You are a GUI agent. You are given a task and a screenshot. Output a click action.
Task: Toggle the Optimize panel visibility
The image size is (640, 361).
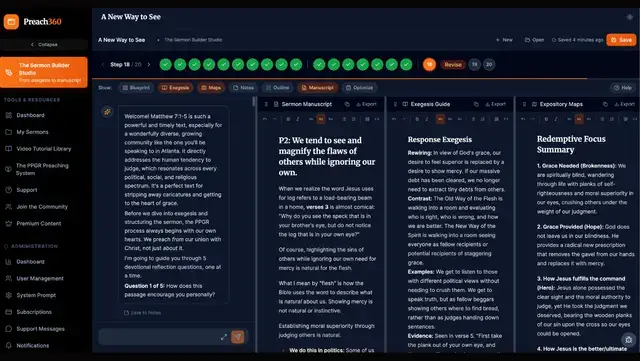(359, 88)
